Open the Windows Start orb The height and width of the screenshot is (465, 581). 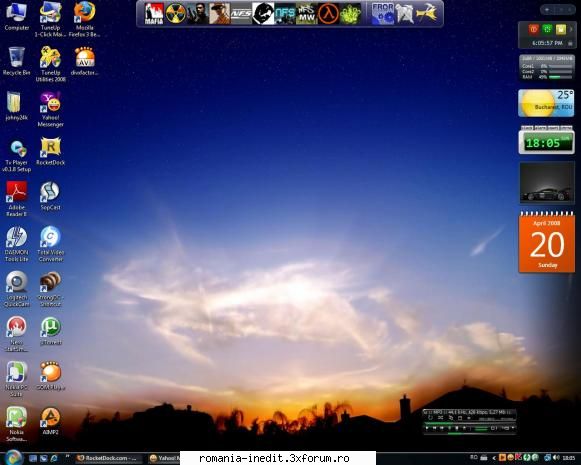point(13,458)
